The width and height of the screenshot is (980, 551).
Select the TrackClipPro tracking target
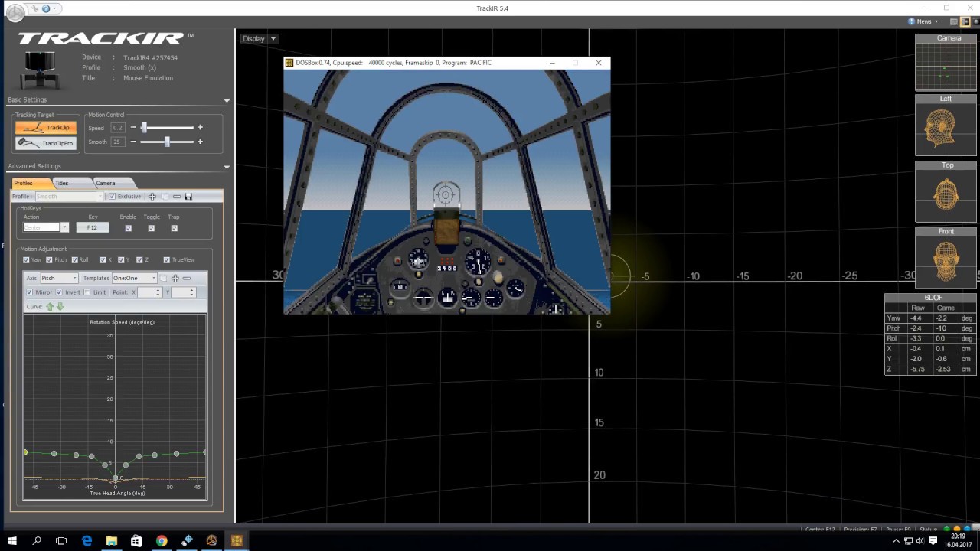point(46,143)
